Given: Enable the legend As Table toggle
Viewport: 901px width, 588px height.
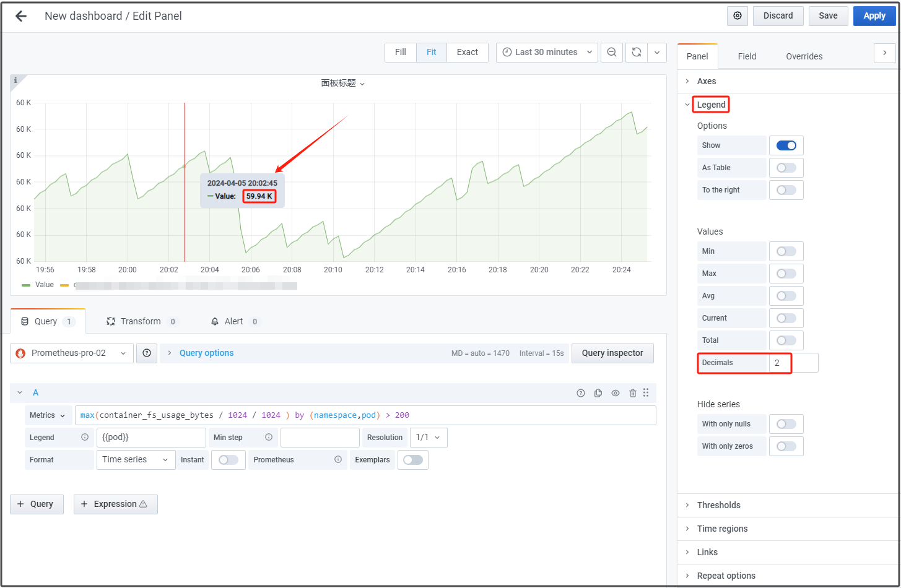Looking at the screenshot, I should (786, 168).
